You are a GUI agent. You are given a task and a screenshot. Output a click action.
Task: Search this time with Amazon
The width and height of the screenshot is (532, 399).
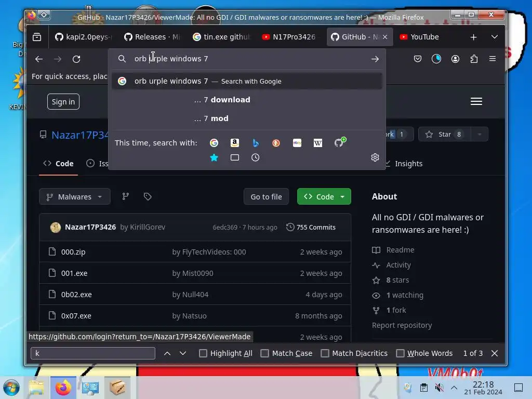[235, 143]
